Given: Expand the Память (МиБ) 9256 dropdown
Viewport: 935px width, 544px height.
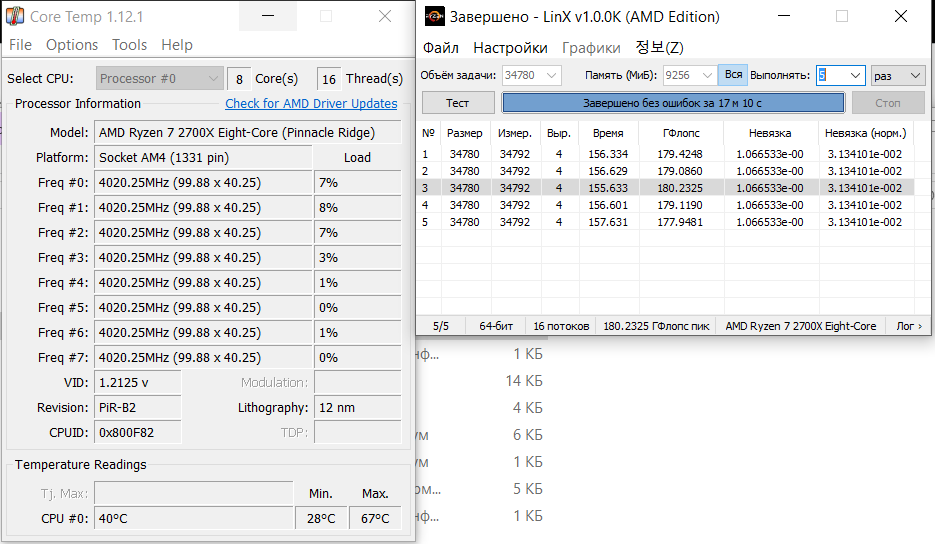Looking at the screenshot, I should point(689,75).
